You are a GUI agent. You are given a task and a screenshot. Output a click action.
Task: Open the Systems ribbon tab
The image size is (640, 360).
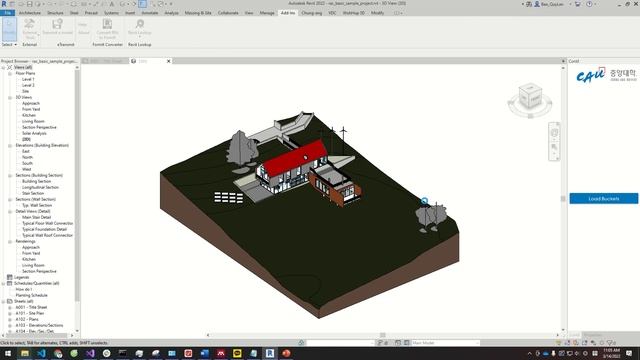point(111,13)
